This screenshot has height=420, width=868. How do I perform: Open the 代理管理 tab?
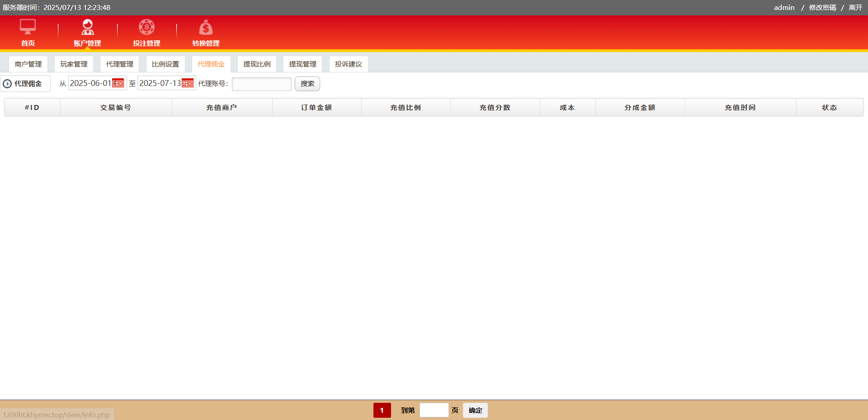[119, 64]
